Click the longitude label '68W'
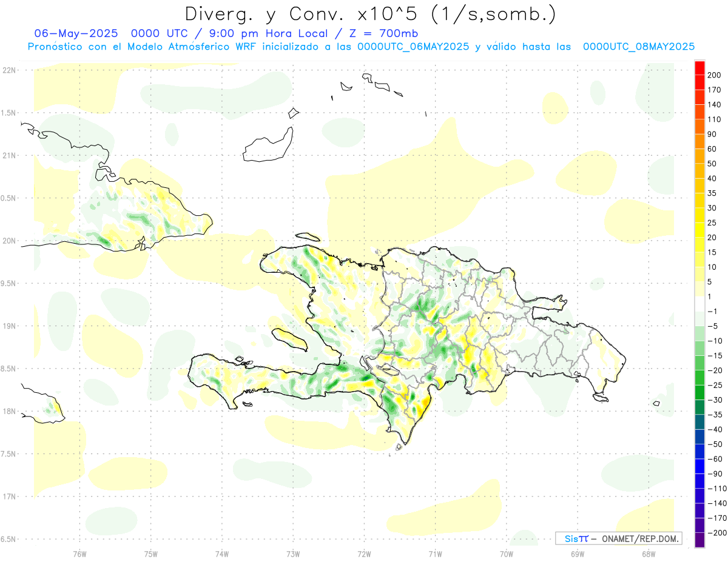The height and width of the screenshot is (562, 728). (x=648, y=554)
